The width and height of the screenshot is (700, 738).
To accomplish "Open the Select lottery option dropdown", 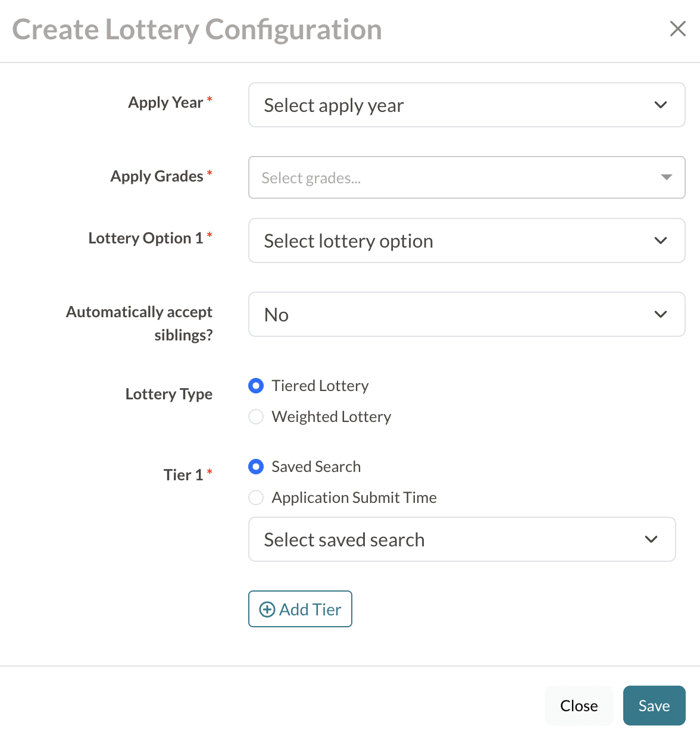I will click(x=467, y=240).
